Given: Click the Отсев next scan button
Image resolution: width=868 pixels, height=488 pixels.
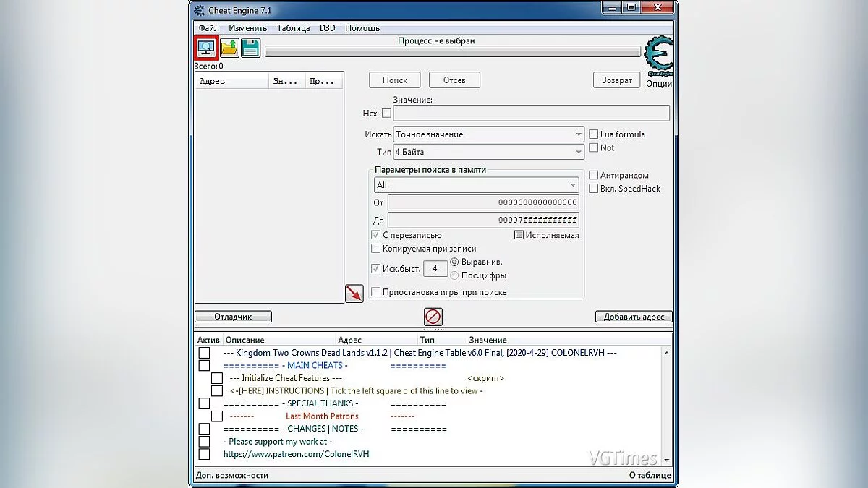Looking at the screenshot, I should pos(454,80).
